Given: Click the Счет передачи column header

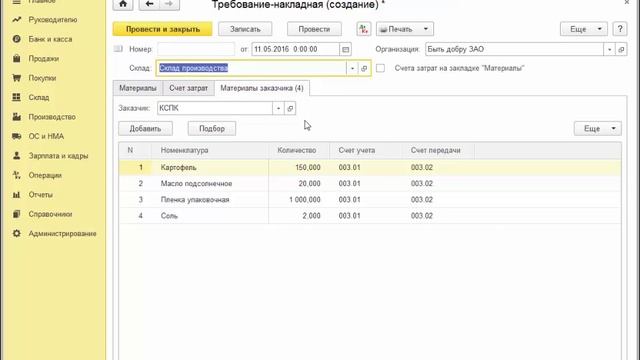Looking at the screenshot, I should (438, 150).
